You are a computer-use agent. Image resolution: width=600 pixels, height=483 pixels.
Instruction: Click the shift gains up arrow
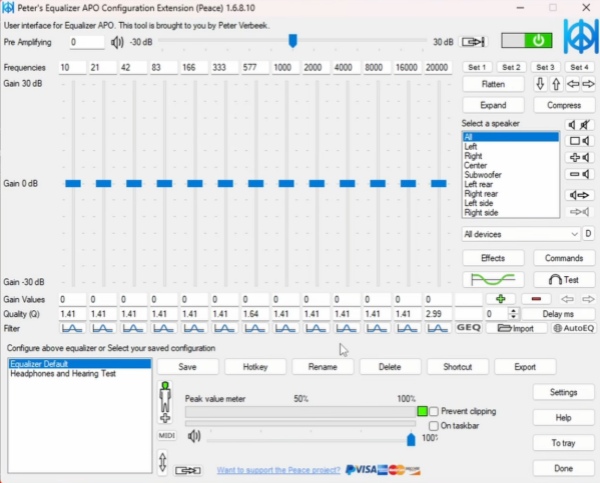click(556, 84)
